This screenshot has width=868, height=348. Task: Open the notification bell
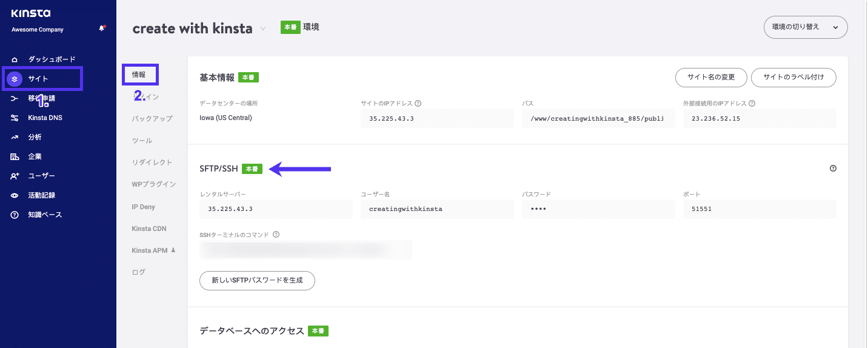coord(102,28)
